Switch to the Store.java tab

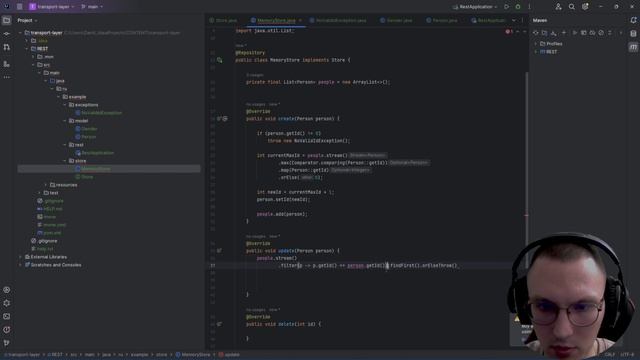tap(223, 20)
